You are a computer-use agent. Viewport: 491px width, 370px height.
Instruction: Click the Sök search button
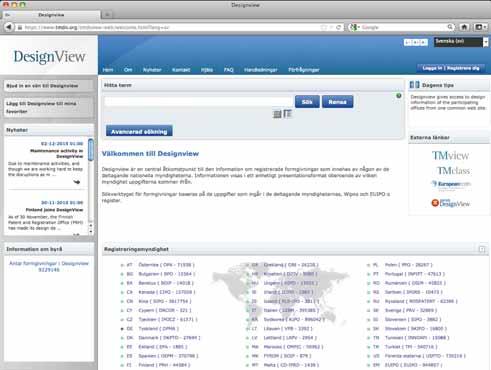307,102
